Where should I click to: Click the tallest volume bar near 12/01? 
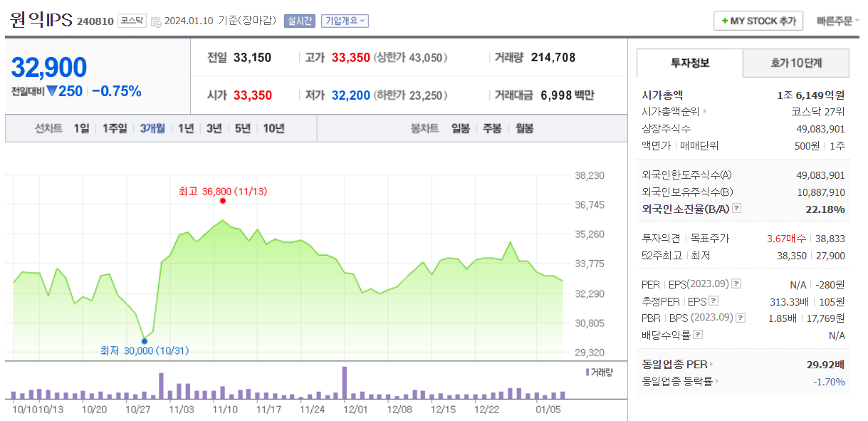(x=345, y=383)
